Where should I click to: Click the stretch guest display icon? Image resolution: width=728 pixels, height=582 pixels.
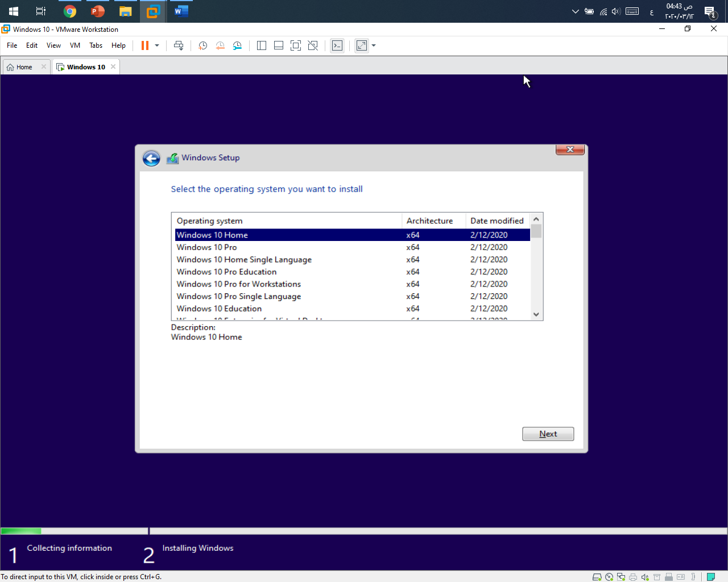click(362, 45)
